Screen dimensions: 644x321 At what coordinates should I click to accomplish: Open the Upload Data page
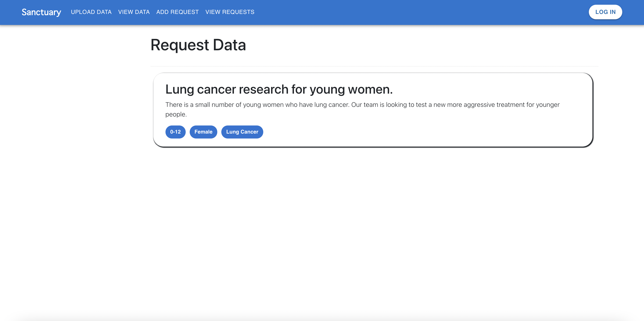[91, 12]
